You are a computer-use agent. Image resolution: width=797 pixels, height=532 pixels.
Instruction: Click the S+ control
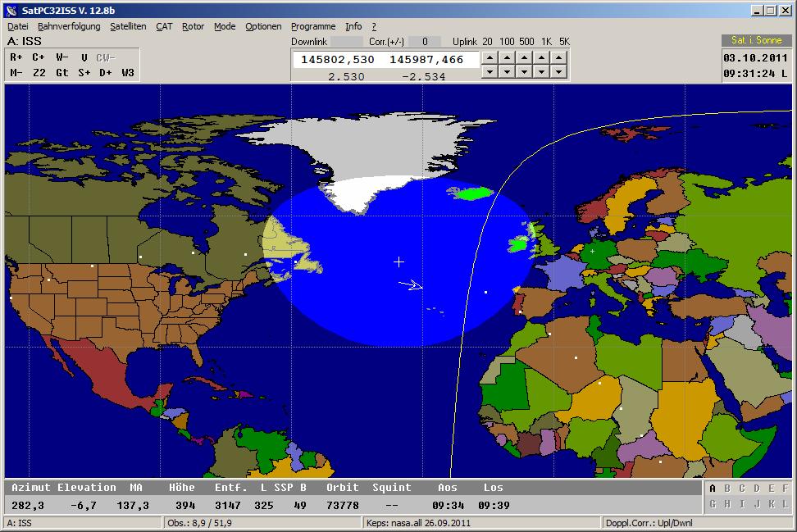pyautogui.click(x=84, y=73)
